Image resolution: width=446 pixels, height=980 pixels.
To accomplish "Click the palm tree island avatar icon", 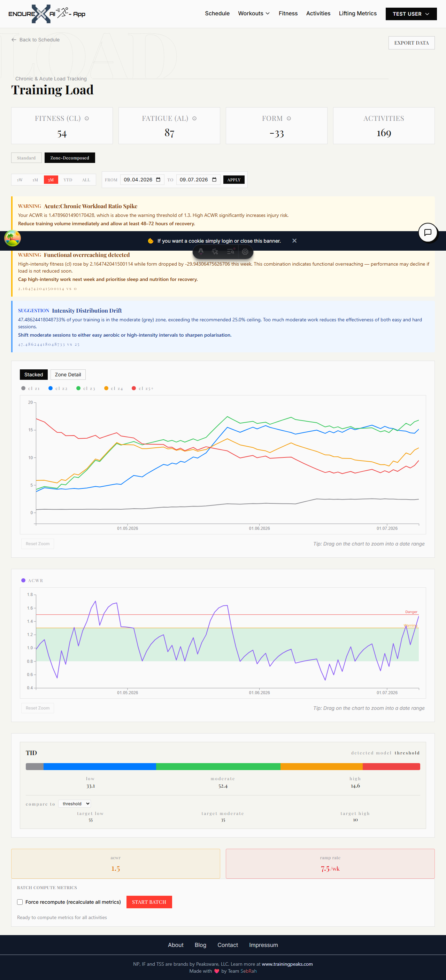I will pyautogui.click(x=13, y=238).
